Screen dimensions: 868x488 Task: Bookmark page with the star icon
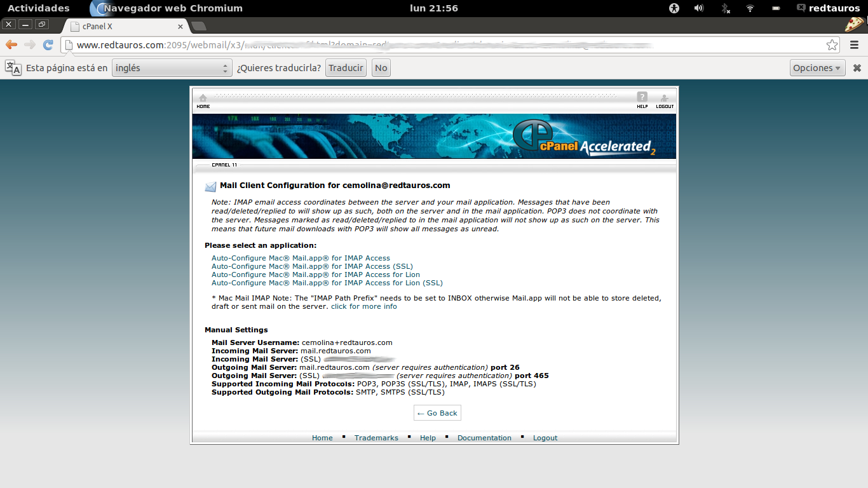[832, 45]
